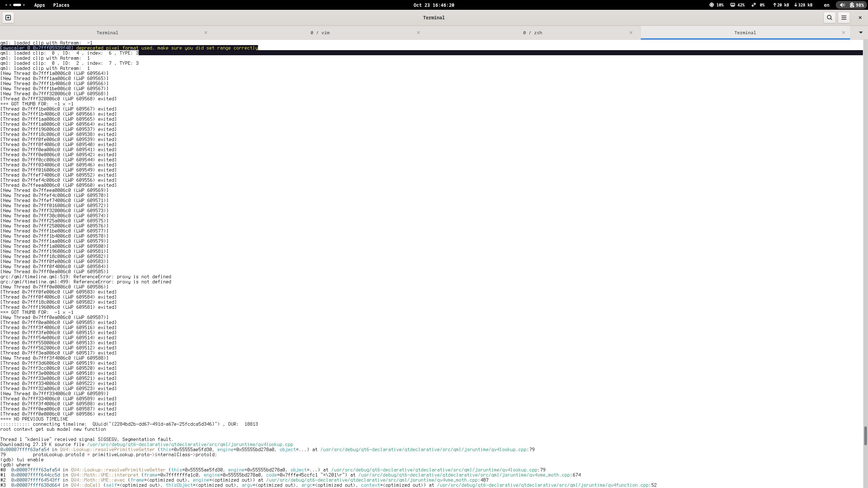Close the active Terminal tab
This screenshot has height=488, width=868.
pos(844,33)
